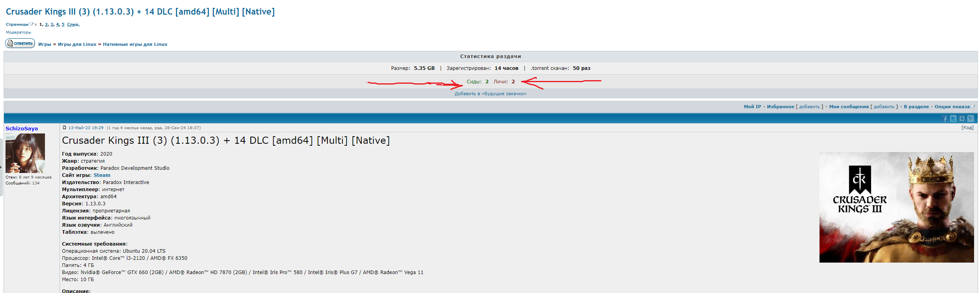
Task: Click the Таблэтка: вылечено line
Action: tap(88, 232)
